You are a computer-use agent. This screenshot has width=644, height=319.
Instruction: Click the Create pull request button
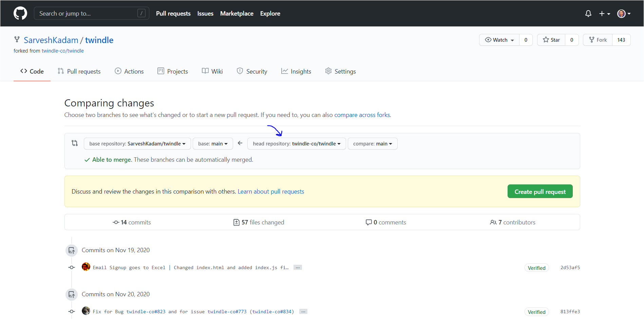coord(540,192)
